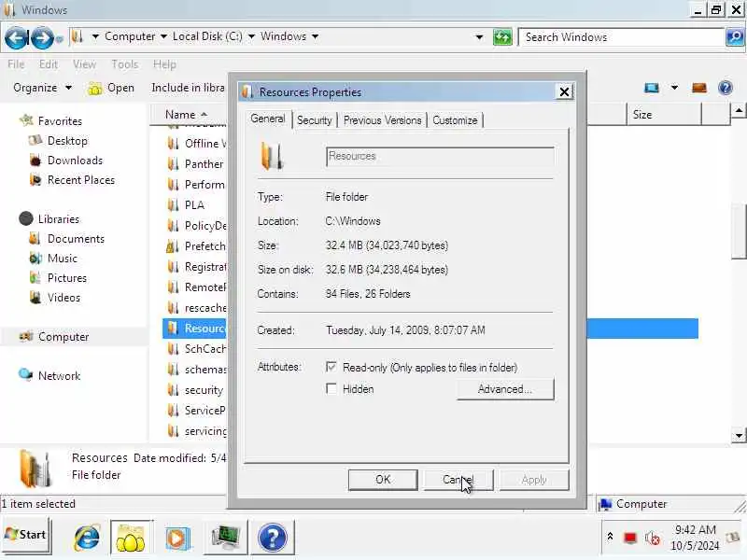Click the Resources folder icon in Properties

(272, 156)
